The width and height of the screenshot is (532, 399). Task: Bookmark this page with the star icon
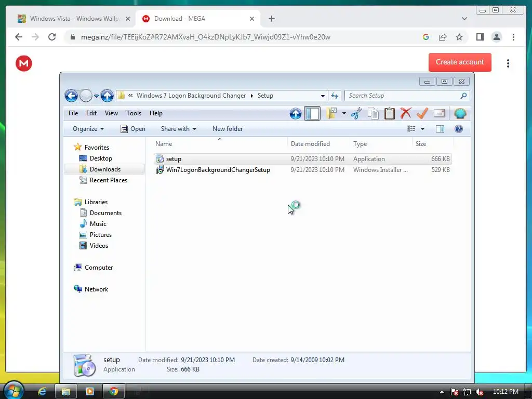click(x=459, y=37)
